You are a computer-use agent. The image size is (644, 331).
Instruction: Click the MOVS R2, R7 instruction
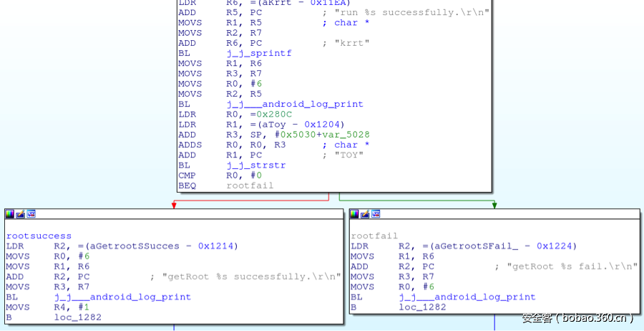(220, 33)
